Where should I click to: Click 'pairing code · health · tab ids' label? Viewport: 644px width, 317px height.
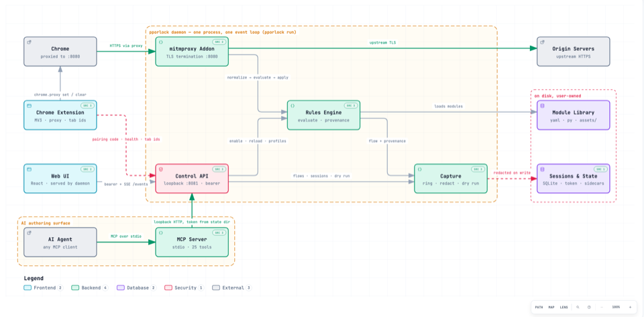(x=126, y=140)
